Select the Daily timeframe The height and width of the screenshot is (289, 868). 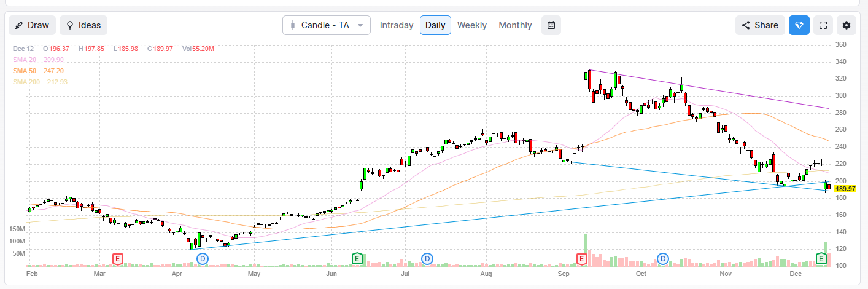point(435,25)
